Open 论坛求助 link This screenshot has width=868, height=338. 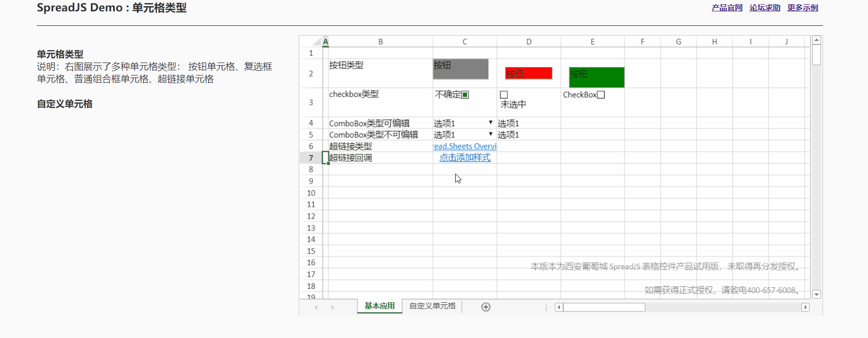(x=765, y=8)
